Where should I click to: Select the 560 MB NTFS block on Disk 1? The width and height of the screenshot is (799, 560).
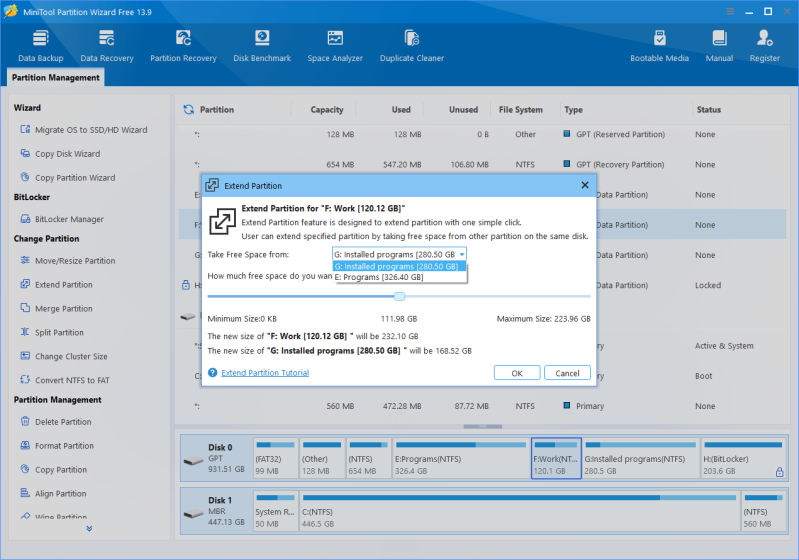(x=763, y=511)
